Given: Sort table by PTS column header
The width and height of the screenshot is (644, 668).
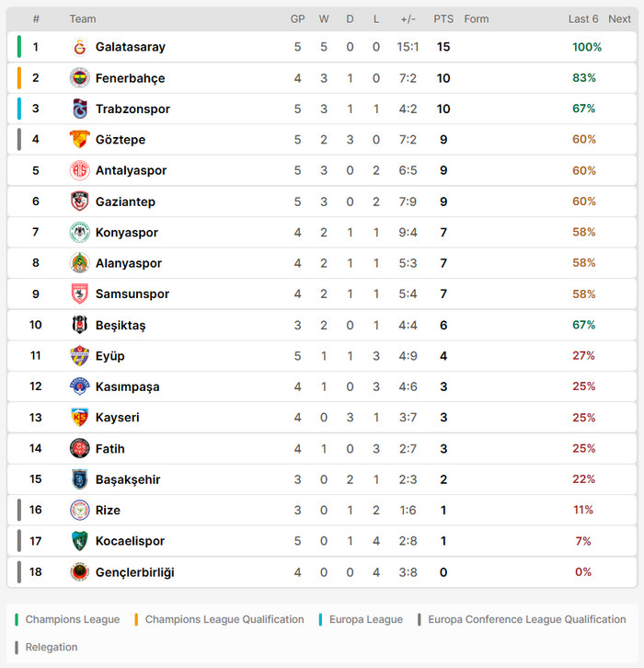Looking at the screenshot, I should tap(443, 19).
